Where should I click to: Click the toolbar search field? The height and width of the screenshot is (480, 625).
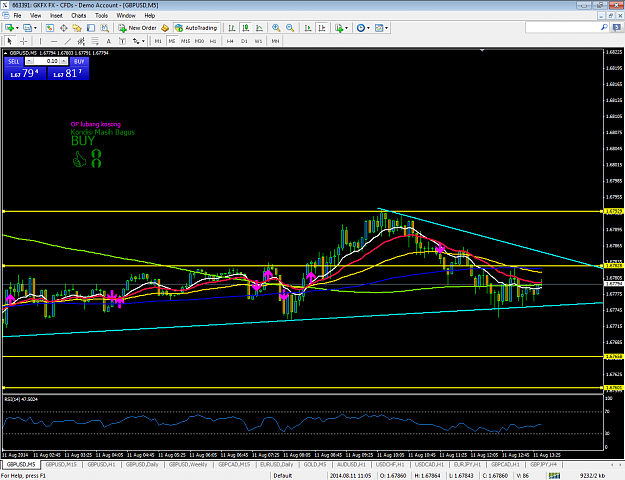click(x=562, y=28)
